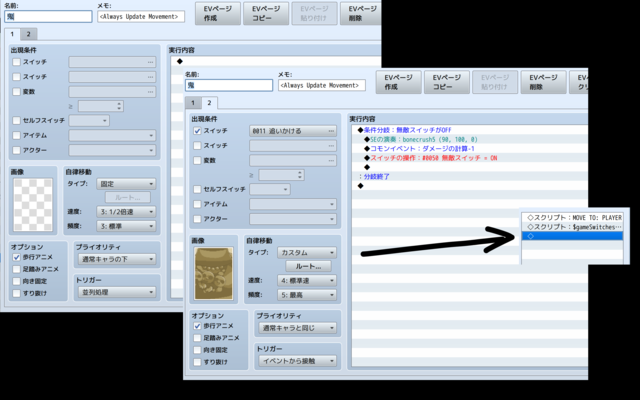Click the highlighted blue empty command row
This screenshot has width=640, height=400.
coord(573,236)
